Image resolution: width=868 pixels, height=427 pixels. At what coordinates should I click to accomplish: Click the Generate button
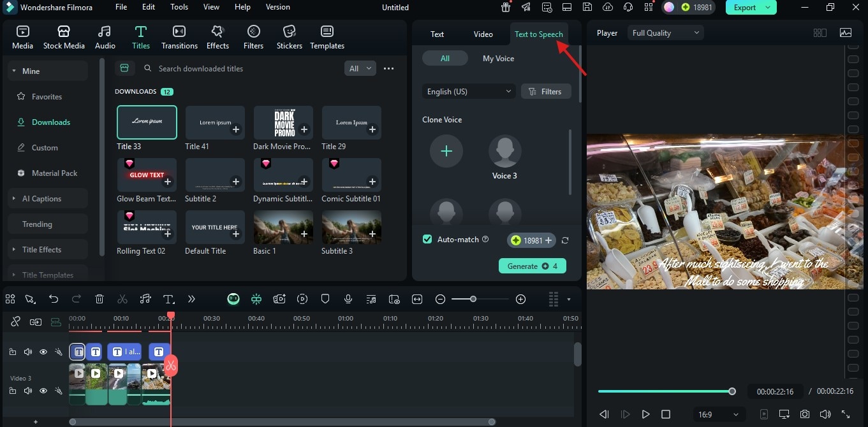coord(533,266)
